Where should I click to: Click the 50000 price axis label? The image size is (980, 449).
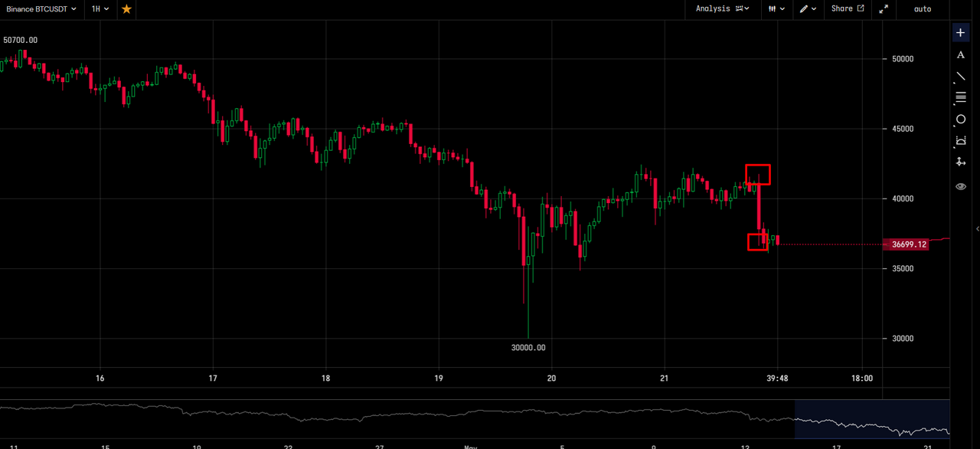point(903,59)
